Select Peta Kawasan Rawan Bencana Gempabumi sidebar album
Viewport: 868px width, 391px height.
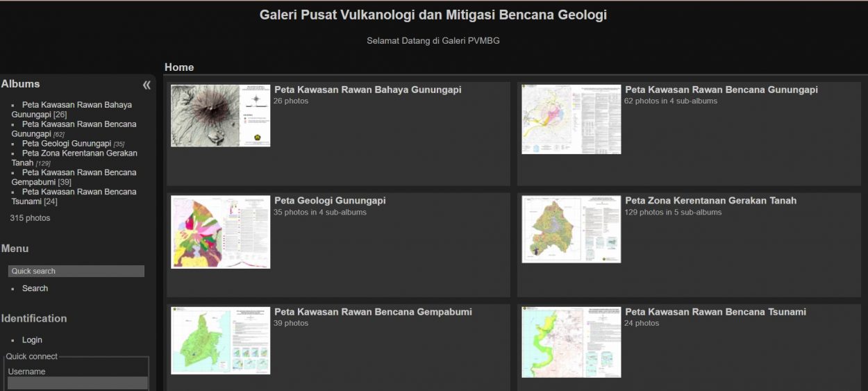coord(74,177)
